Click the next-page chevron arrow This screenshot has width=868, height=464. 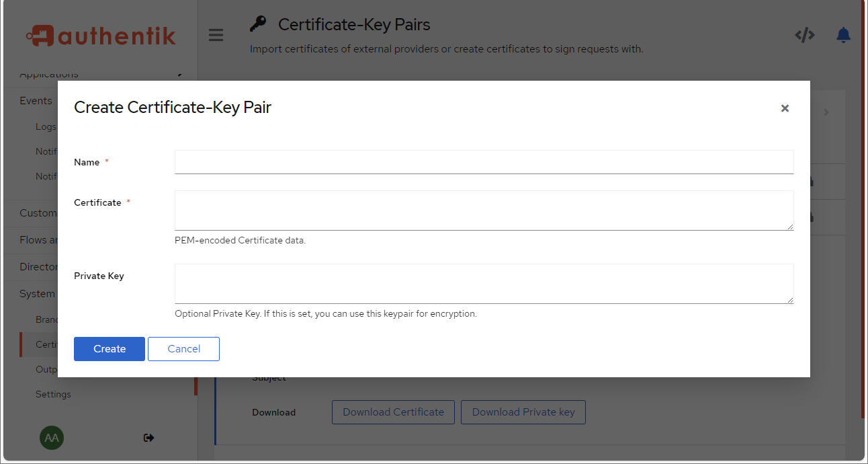tap(826, 112)
